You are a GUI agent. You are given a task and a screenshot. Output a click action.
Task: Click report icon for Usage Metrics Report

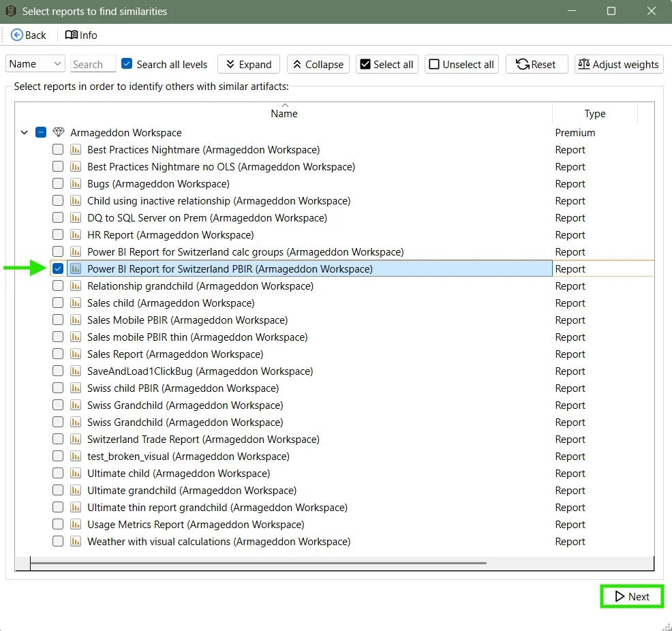pos(76,524)
